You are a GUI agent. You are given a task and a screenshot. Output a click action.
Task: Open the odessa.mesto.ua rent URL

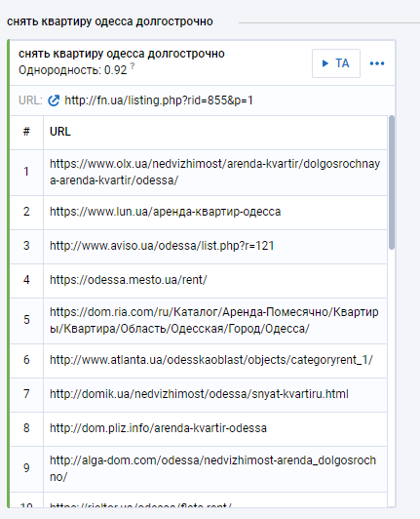129,280
